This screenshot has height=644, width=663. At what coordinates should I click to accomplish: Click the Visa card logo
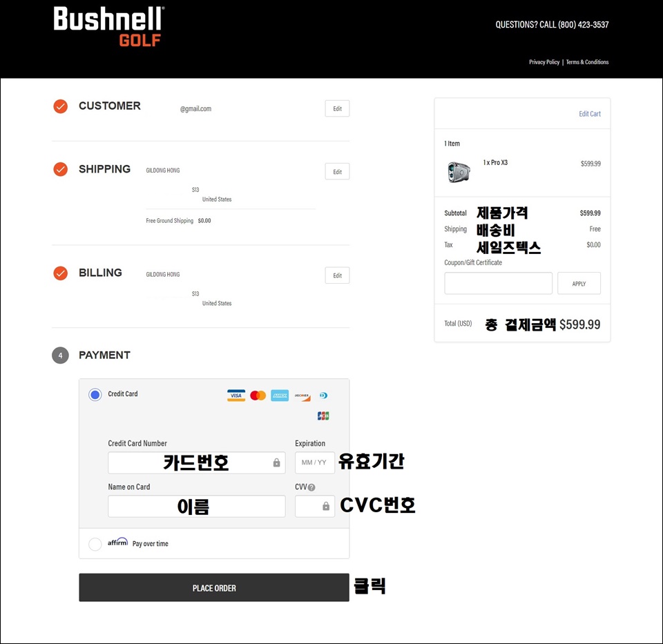(x=236, y=396)
